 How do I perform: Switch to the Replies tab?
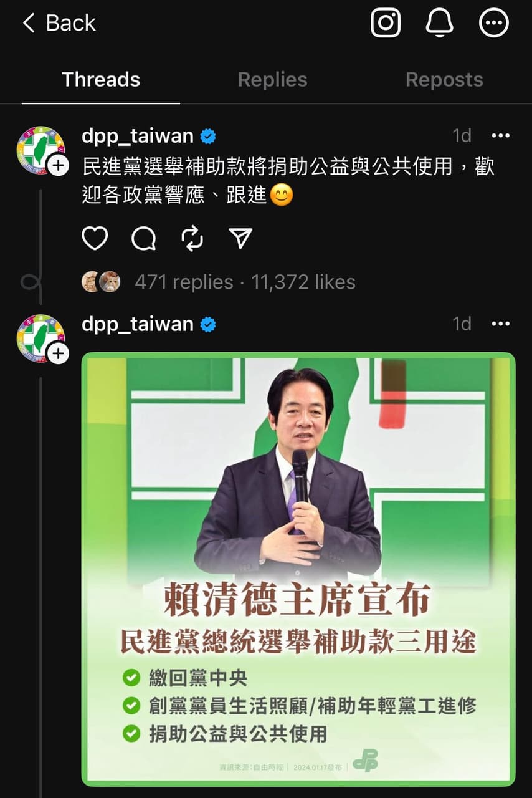click(x=272, y=80)
